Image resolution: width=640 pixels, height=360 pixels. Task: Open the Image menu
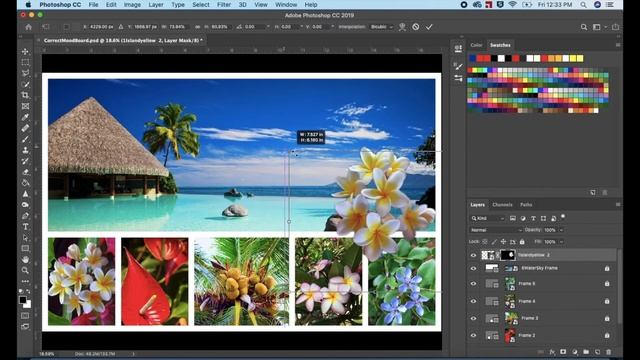(132, 5)
